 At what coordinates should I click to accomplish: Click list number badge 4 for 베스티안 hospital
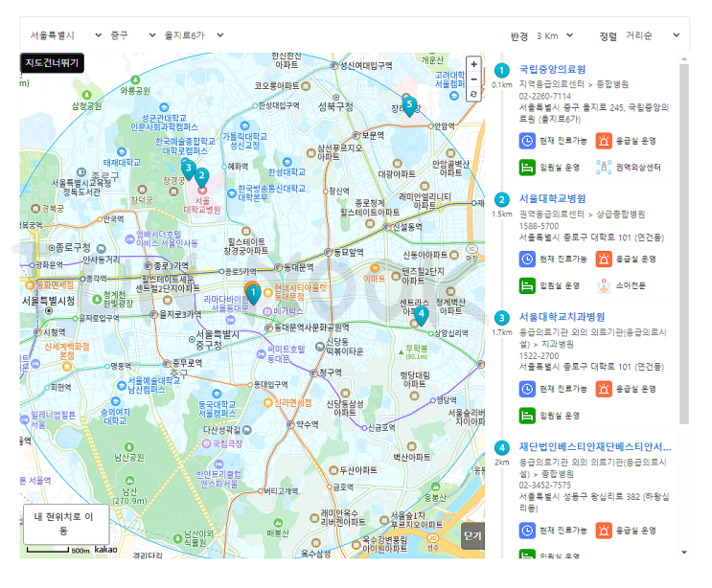(x=501, y=448)
